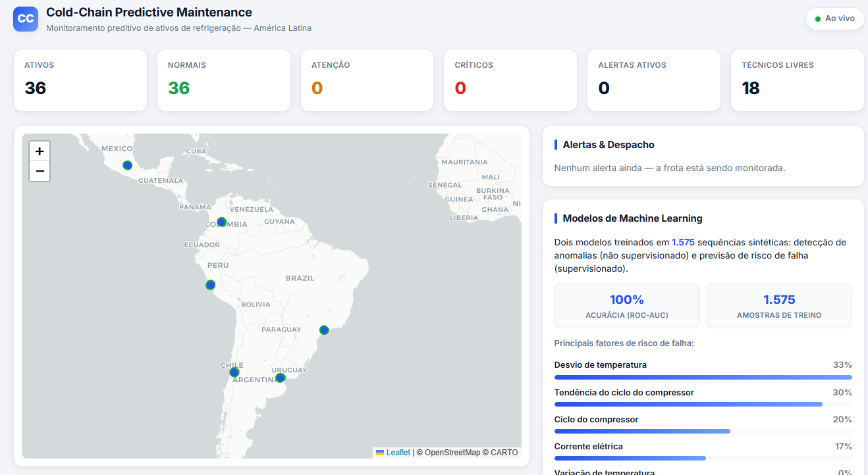The image size is (868, 475).
Task: Select the asset marker in Mexico
Action: pos(127,165)
